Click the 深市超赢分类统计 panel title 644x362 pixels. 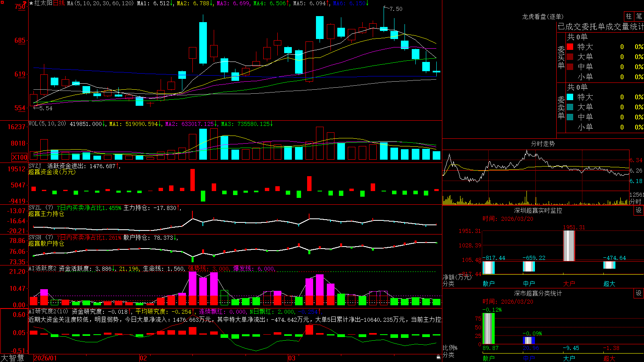point(538,293)
